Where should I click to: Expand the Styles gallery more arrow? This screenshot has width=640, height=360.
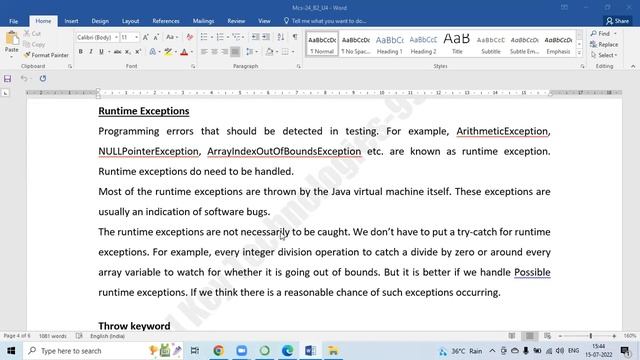(579, 53)
